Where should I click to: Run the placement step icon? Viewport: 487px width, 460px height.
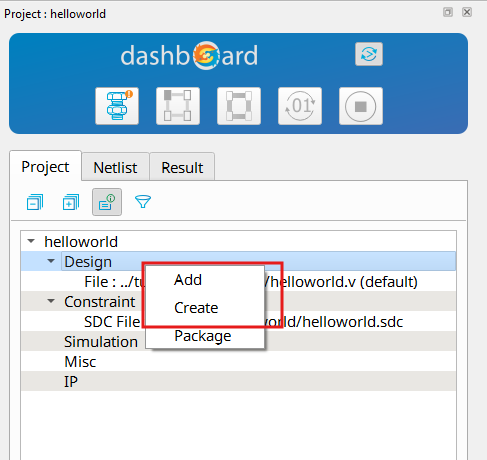point(178,106)
